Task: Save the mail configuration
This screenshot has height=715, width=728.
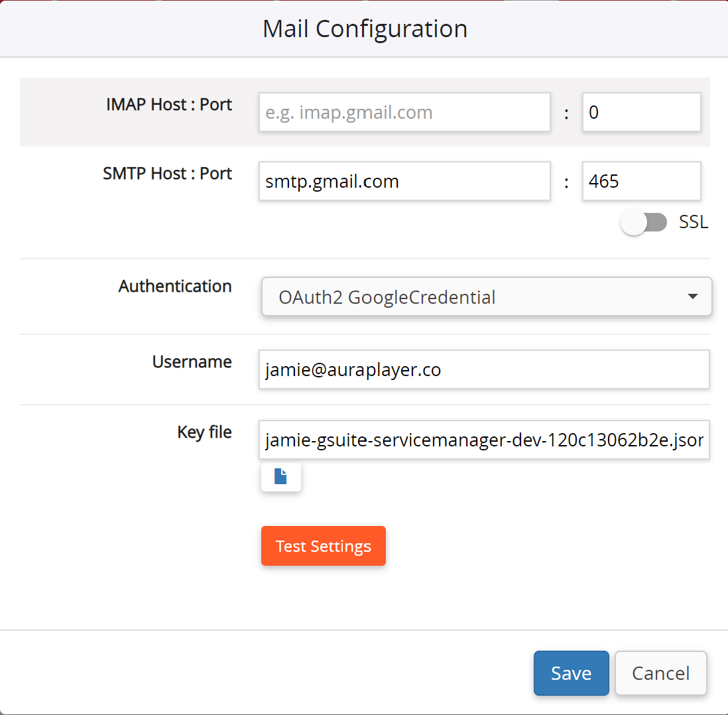Action: pyautogui.click(x=571, y=673)
